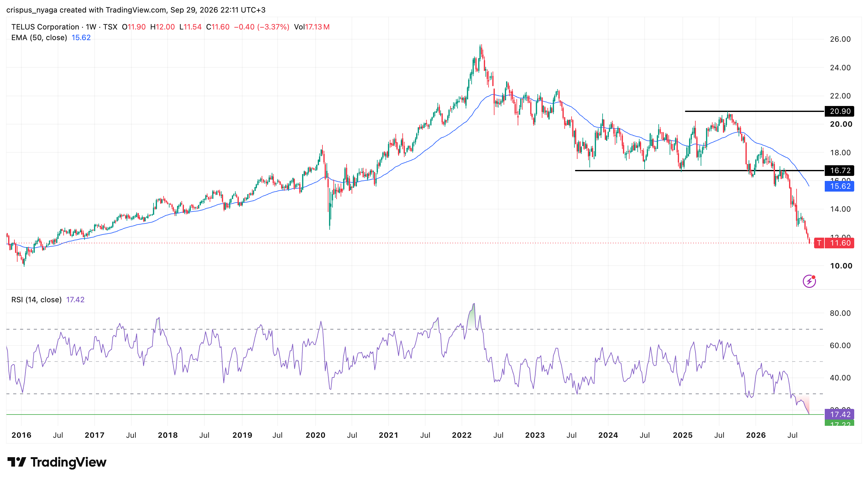Image resolution: width=868 pixels, height=481 pixels.
Task: Click the 10.00 price axis label
Action: [x=841, y=266]
